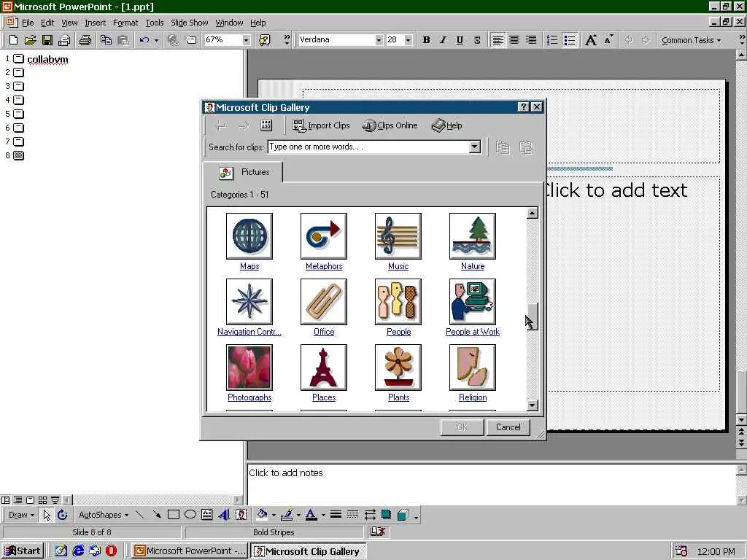The height and width of the screenshot is (560, 747).
Task: Open the Music category icon
Action: 398,236
